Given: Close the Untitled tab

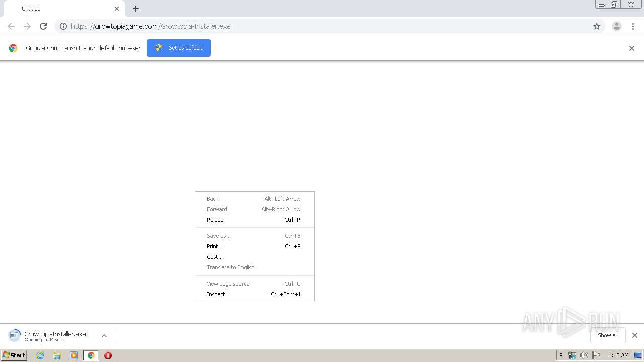Looking at the screenshot, I should [x=117, y=9].
